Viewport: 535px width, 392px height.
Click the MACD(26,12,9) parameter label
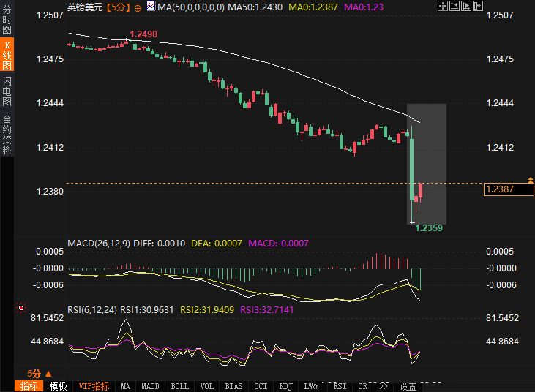point(99,244)
